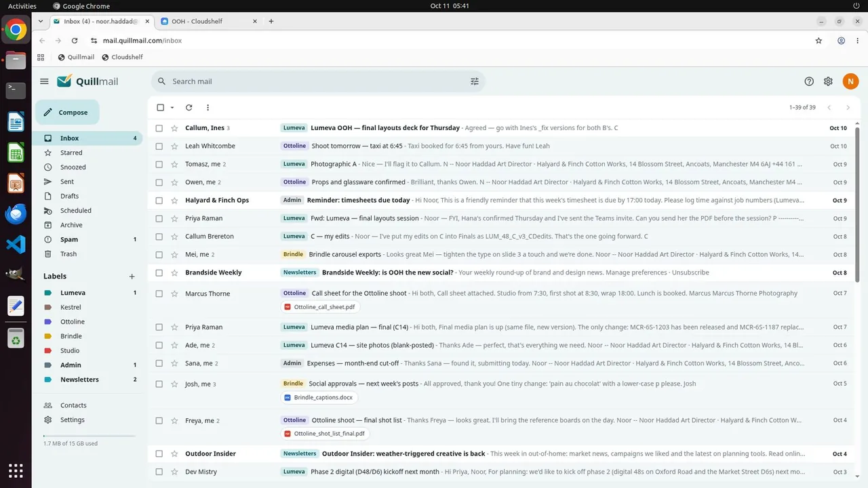Switch to the OOH - Cloudshelf tab

pyautogui.click(x=210, y=21)
